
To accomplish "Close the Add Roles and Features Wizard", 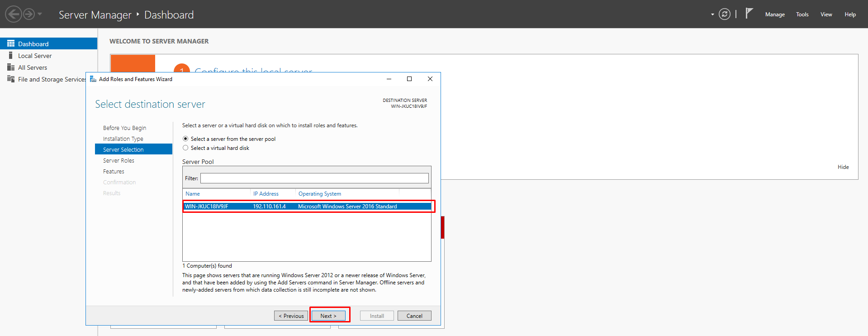I will point(430,79).
